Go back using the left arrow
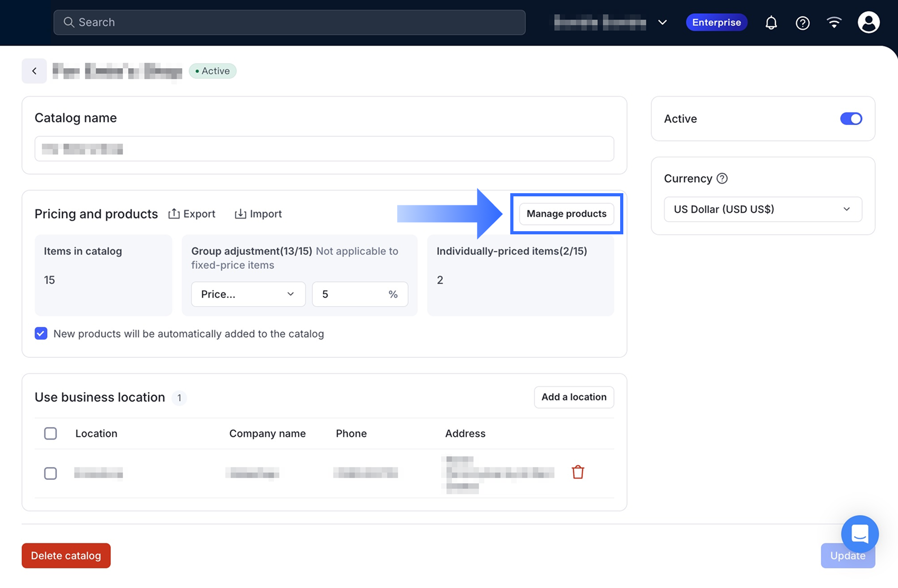 click(34, 71)
